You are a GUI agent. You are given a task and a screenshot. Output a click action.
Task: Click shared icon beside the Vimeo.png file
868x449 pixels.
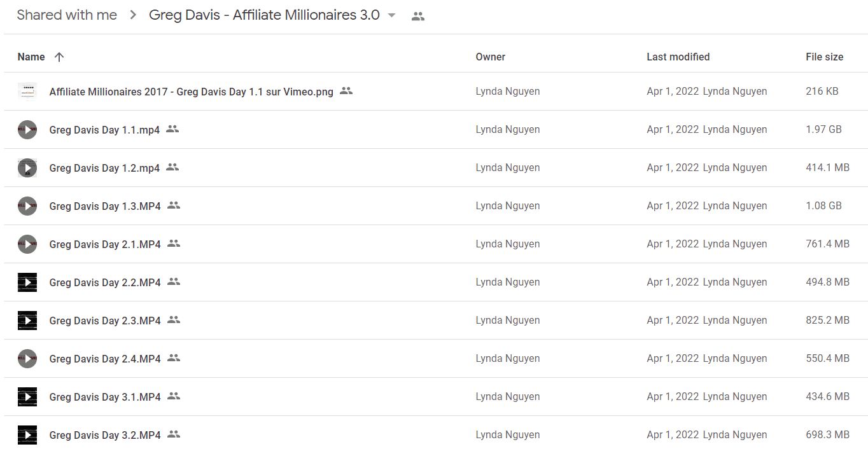pyautogui.click(x=346, y=91)
